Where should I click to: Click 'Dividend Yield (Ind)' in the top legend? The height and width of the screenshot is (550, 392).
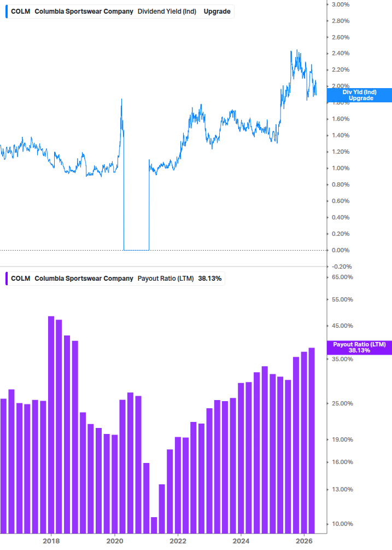167,11
